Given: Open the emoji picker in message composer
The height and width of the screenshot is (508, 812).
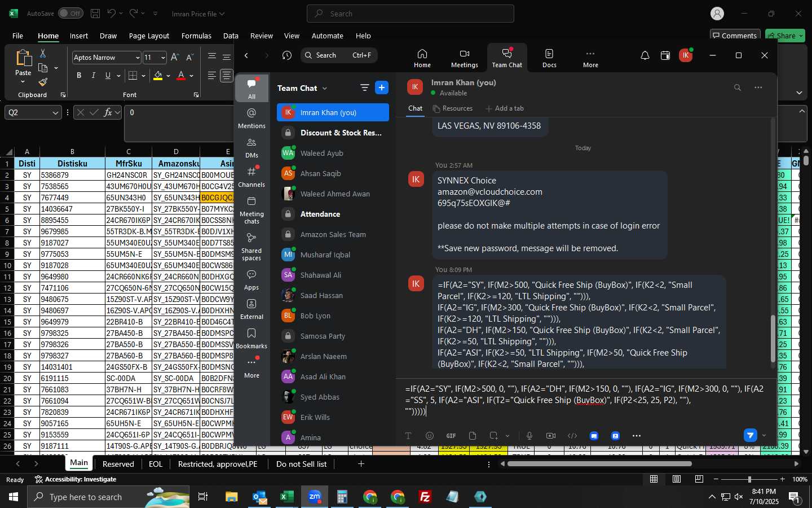Looking at the screenshot, I should 430,436.
